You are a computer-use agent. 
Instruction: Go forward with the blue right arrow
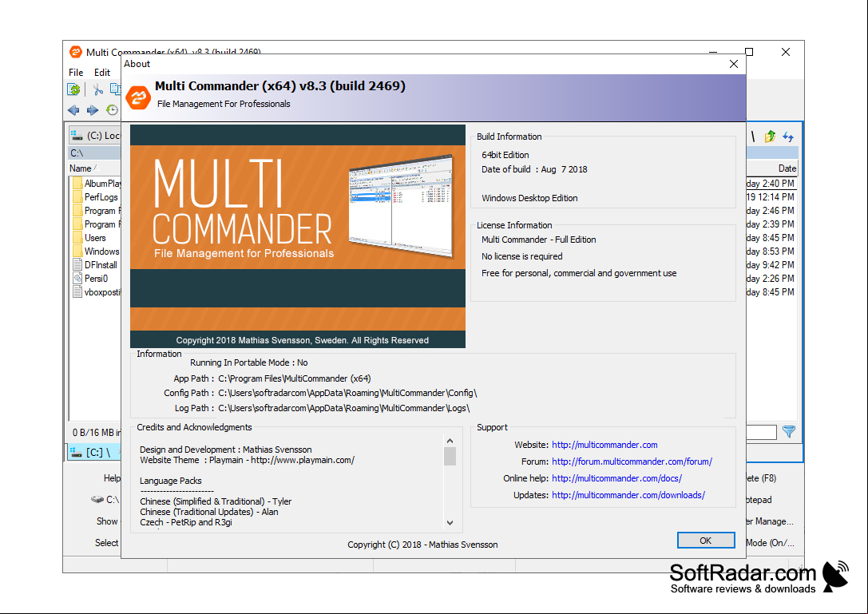[93, 110]
